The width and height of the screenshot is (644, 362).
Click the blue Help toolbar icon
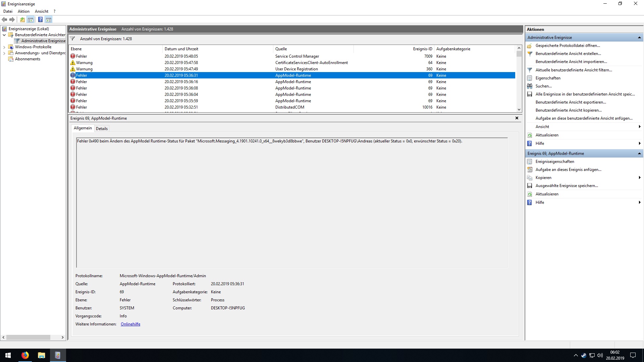pos(40,19)
